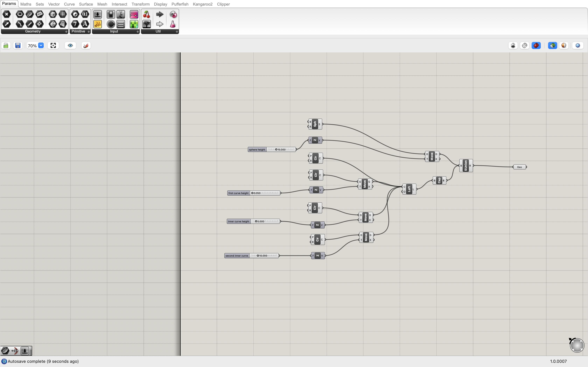Click the Open file green folder icon
This screenshot has width=588, height=367.
[x=6, y=45]
